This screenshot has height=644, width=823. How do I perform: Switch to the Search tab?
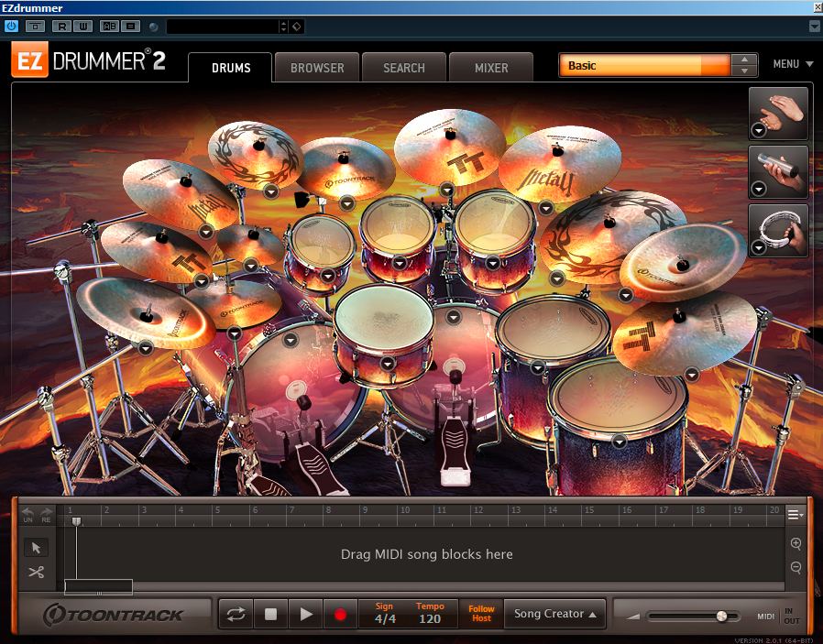pyautogui.click(x=403, y=68)
